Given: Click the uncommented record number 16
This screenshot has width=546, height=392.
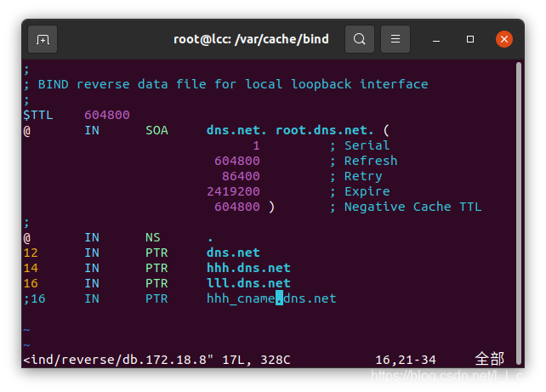Looking at the screenshot, I should [x=31, y=283].
